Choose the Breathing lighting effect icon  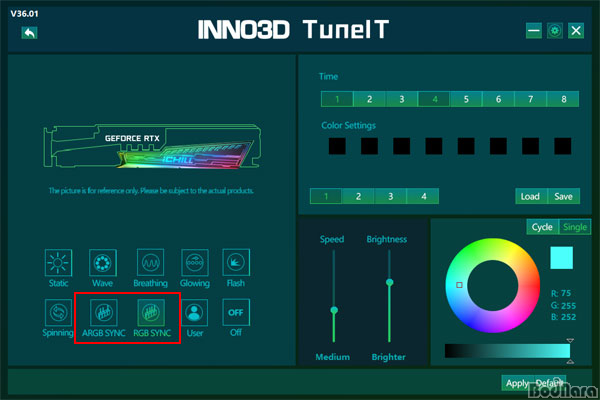[x=150, y=263]
